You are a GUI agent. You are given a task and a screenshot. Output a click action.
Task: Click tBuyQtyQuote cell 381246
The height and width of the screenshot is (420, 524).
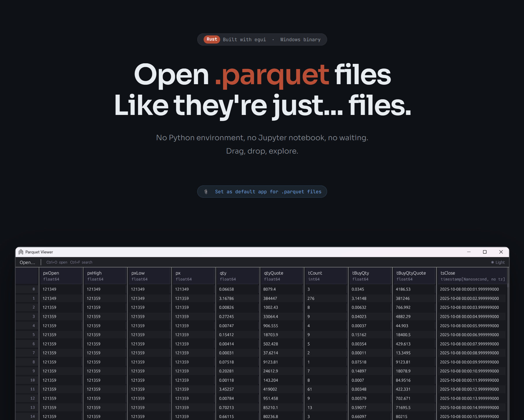403,298
